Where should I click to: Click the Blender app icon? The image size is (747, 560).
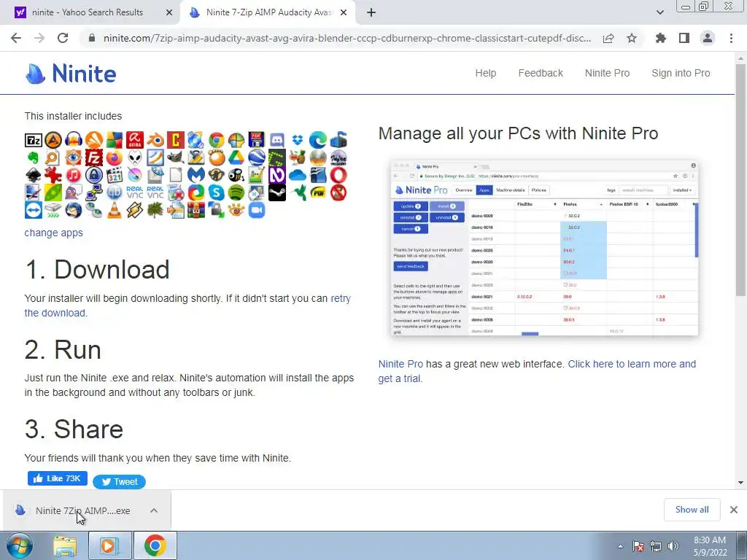point(155,140)
